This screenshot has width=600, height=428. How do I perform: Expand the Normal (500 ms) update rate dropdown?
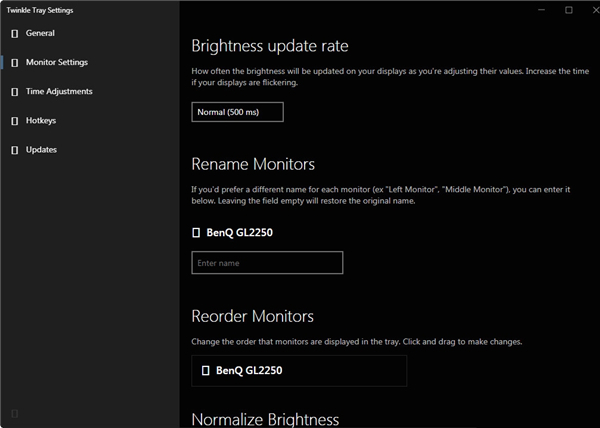point(237,112)
